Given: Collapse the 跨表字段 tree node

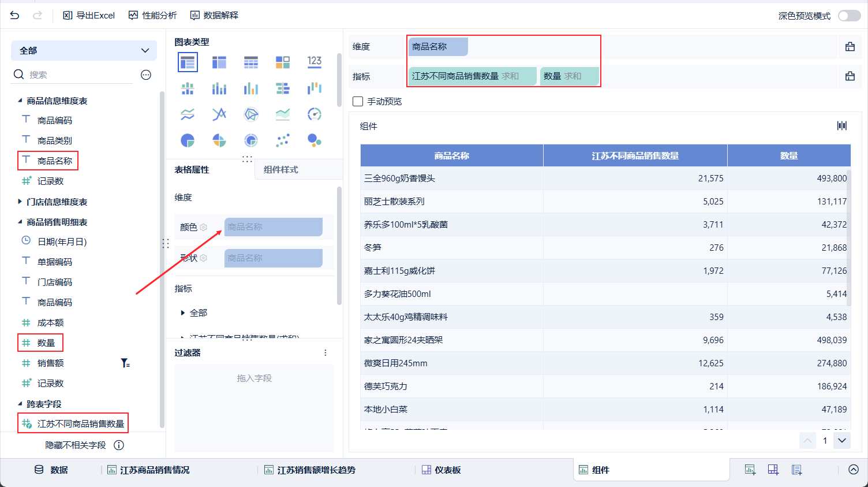Looking at the screenshot, I should pyautogui.click(x=20, y=404).
